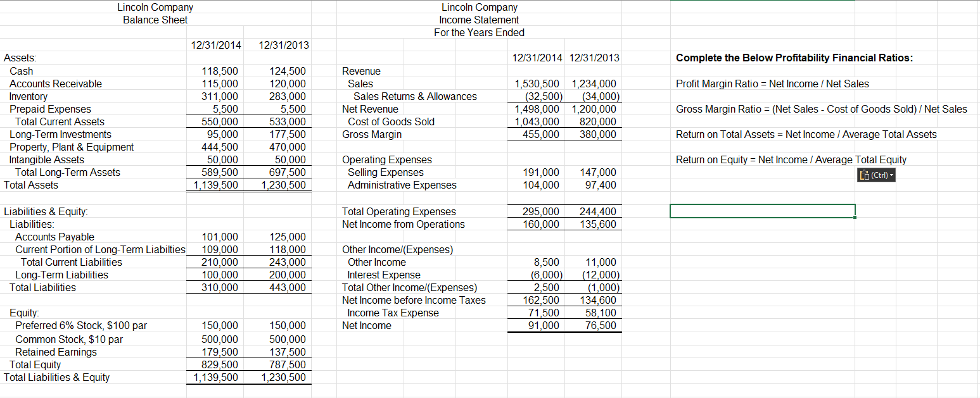Click 2014 Total Operating Expenses 295,000
This screenshot has height=398, width=980.
coord(541,211)
